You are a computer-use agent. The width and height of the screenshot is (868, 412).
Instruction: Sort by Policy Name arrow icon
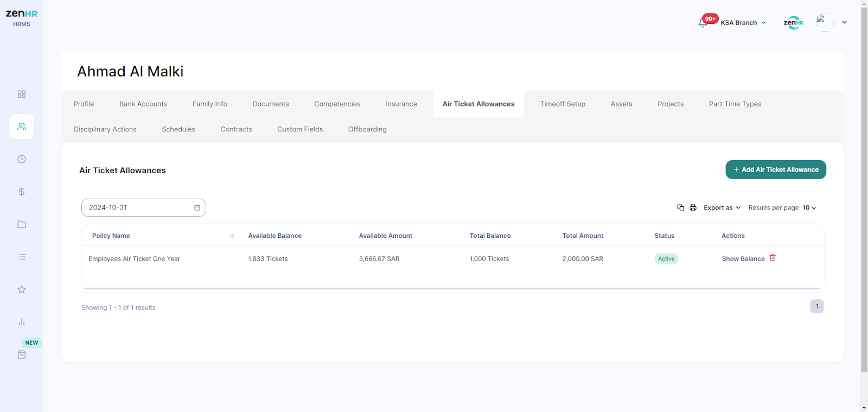[x=232, y=236]
